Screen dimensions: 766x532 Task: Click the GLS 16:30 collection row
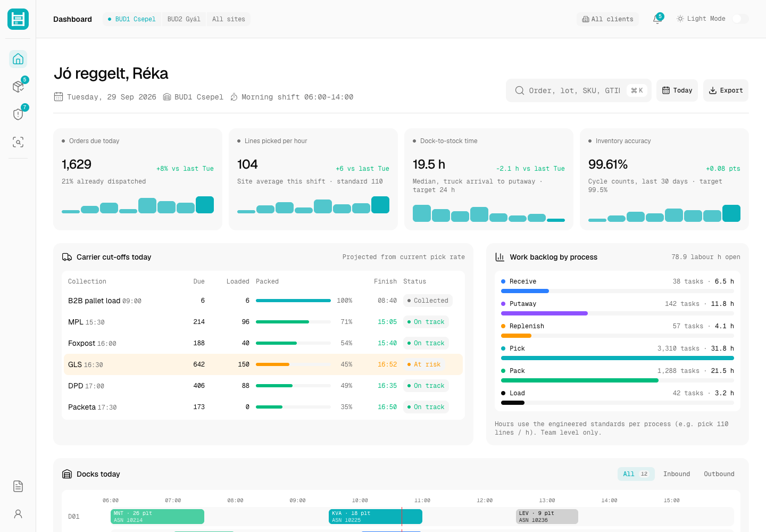[263, 364]
